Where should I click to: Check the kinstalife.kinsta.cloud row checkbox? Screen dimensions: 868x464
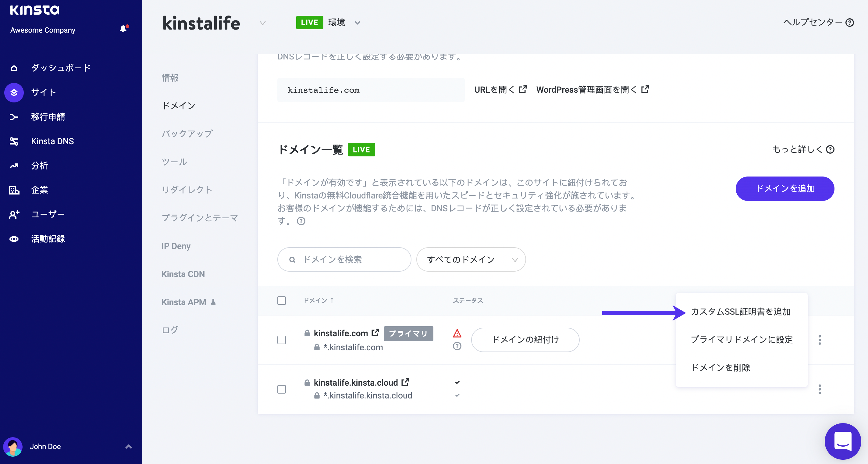click(x=281, y=389)
